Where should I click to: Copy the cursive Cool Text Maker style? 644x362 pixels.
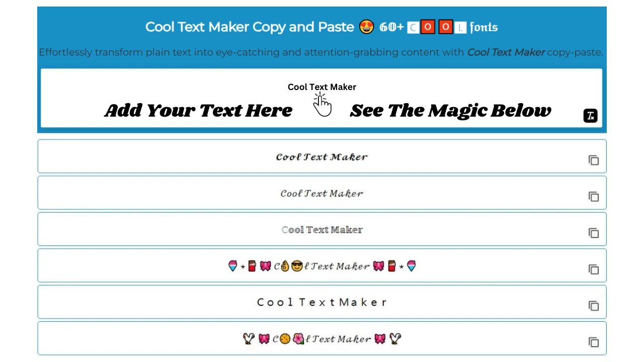[x=594, y=160]
